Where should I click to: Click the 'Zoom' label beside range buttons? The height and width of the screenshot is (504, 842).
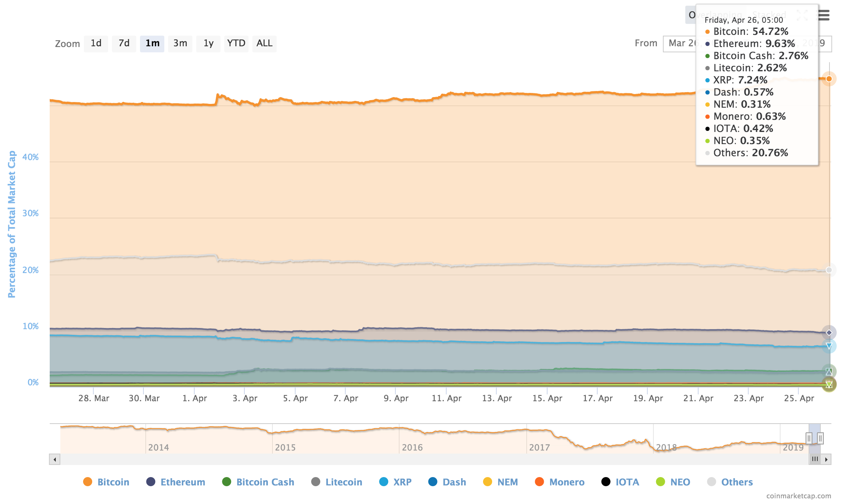tap(68, 44)
